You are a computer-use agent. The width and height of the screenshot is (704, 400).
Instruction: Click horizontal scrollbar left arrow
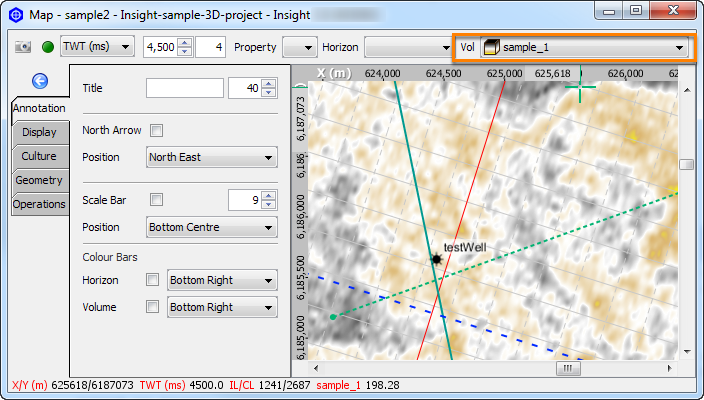316,369
